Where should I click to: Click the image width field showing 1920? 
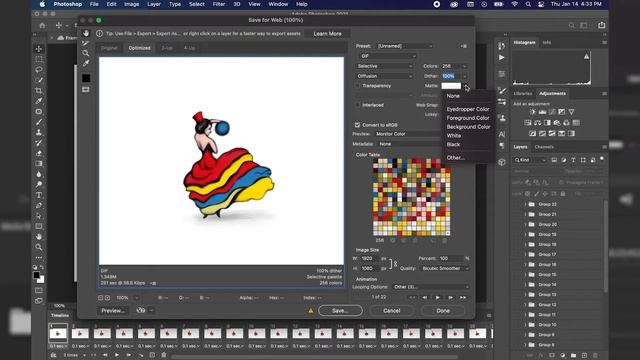(369, 258)
